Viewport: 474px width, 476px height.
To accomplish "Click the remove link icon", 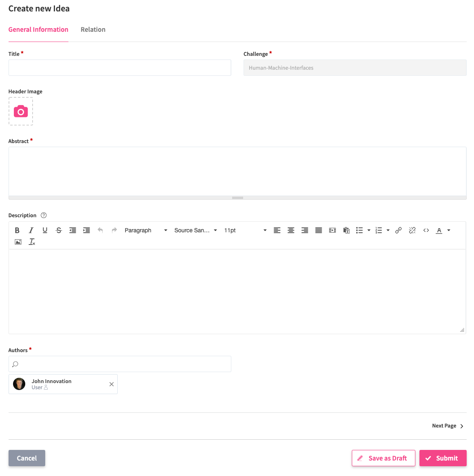I will click(412, 230).
